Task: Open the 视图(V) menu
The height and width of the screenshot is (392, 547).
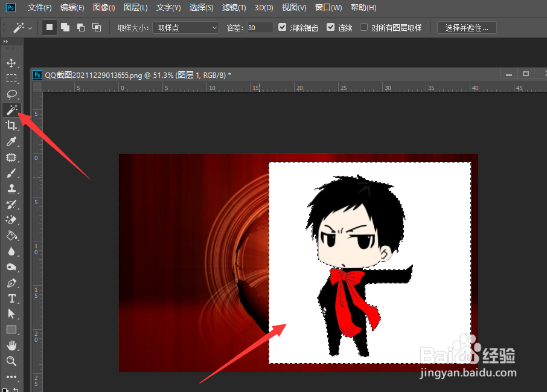Action: (x=294, y=7)
